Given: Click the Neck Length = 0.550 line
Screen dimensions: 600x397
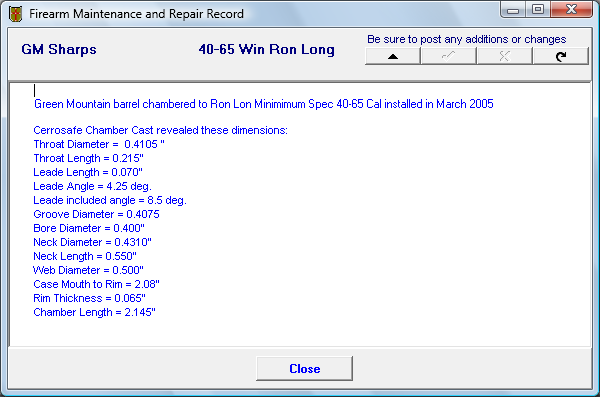Looking at the screenshot, I should [x=85, y=256].
